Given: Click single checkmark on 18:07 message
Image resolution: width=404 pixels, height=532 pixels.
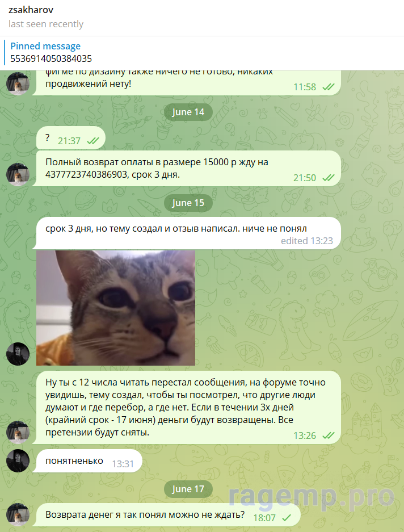Looking at the screenshot, I should [287, 518].
